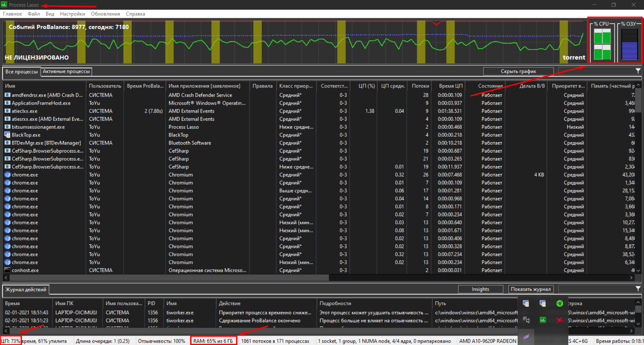Click the Показать журнал button
Screen dimensions: 644x345
click(x=531, y=289)
